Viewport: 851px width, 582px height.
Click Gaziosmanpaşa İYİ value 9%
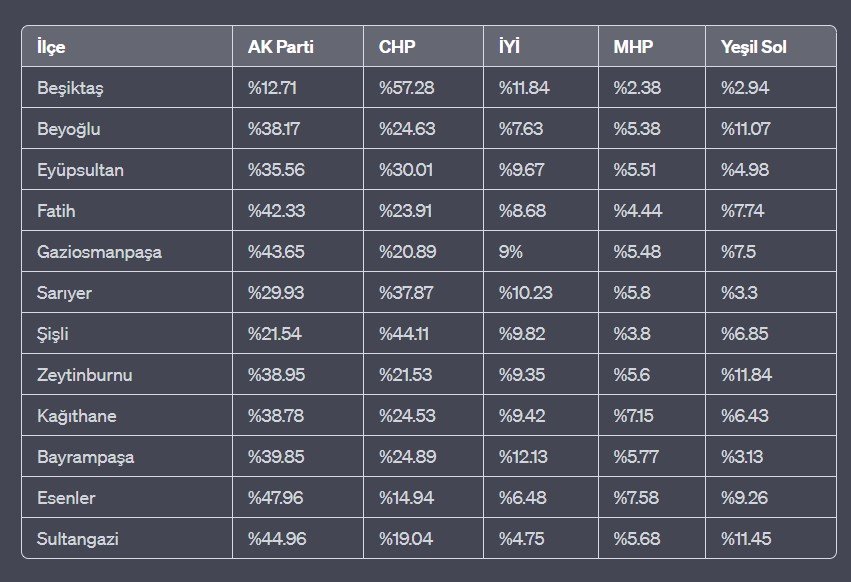[x=511, y=252]
